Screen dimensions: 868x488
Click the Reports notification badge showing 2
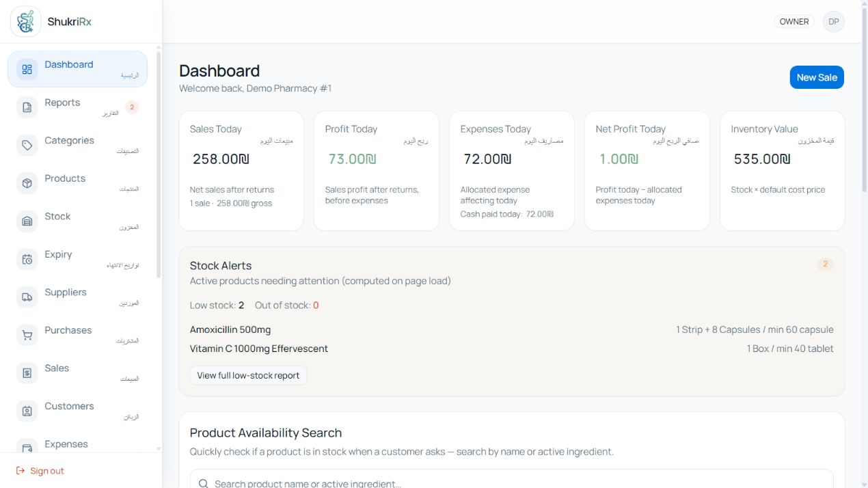(132, 107)
